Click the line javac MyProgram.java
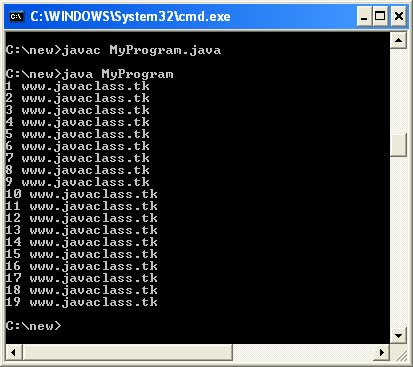Viewport: 413px width, 367px height. click(113, 50)
